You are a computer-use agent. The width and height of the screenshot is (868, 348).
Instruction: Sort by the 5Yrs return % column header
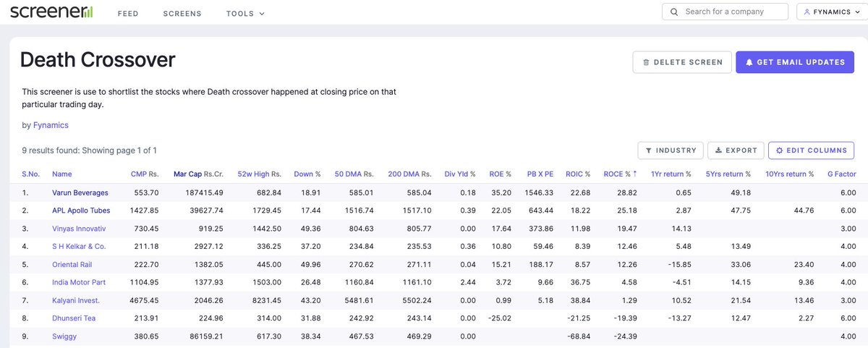click(728, 174)
